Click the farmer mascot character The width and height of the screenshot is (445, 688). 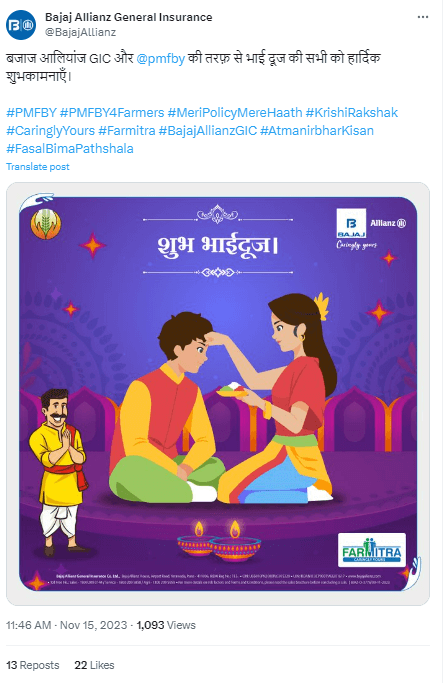(x=59, y=472)
